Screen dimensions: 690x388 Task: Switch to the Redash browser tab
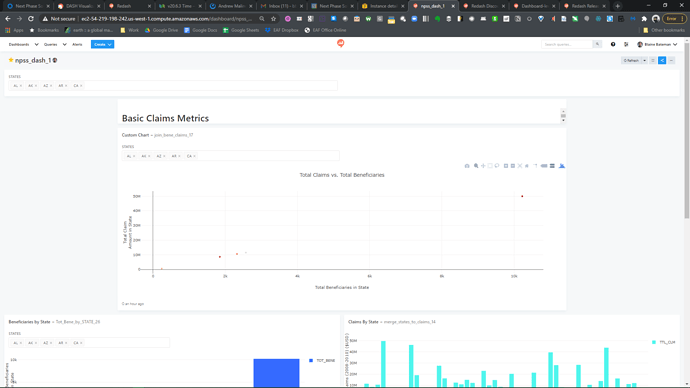pos(130,6)
